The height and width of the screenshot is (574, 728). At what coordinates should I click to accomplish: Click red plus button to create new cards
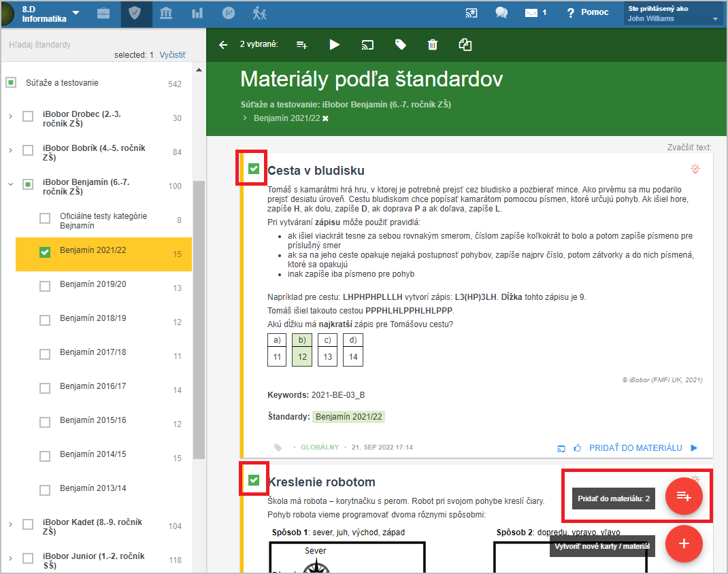(684, 544)
